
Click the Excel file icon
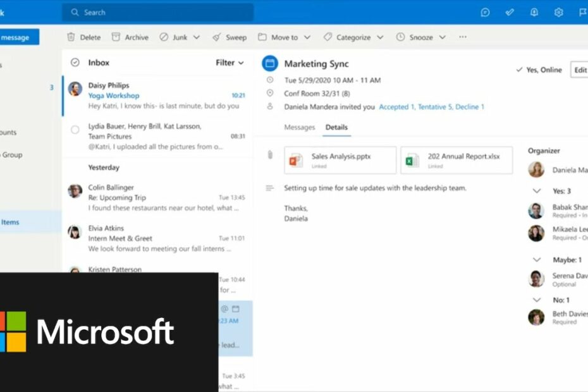pyautogui.click(x=412, y=161)
